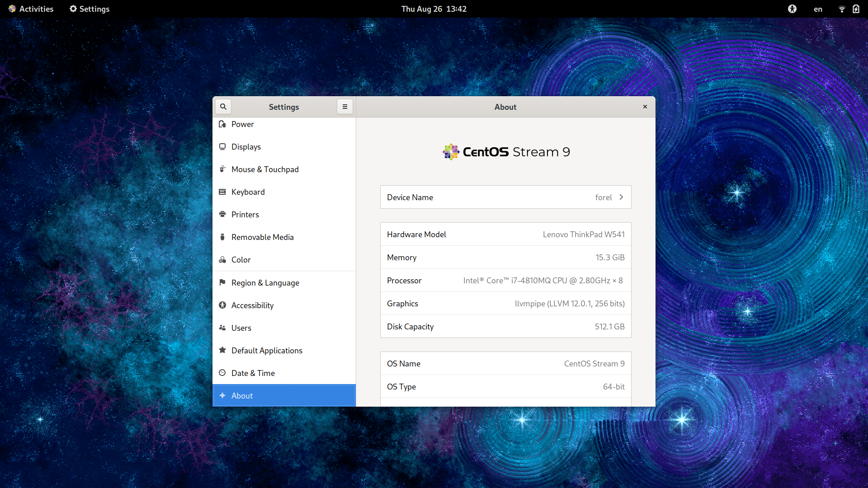Screen dimensions: 868x488
Task: Expand the Device Name chevron arrow
Action: click(x=621, y=197)
